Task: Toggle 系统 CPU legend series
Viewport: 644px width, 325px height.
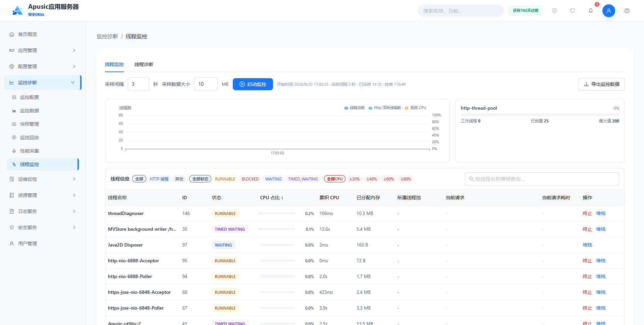Action: pos(415,108)
